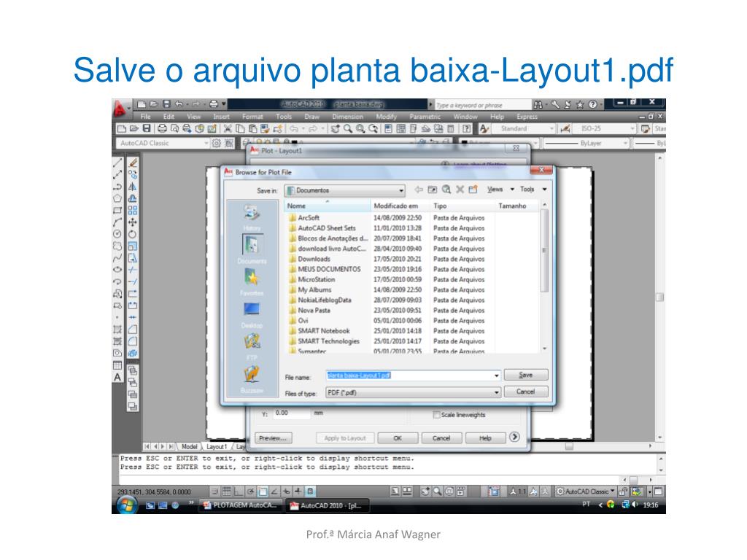Toggle Scale lineweights checkbox in Plot dialog
Screen dimensions: 747x560
click(x=436, y=415)
